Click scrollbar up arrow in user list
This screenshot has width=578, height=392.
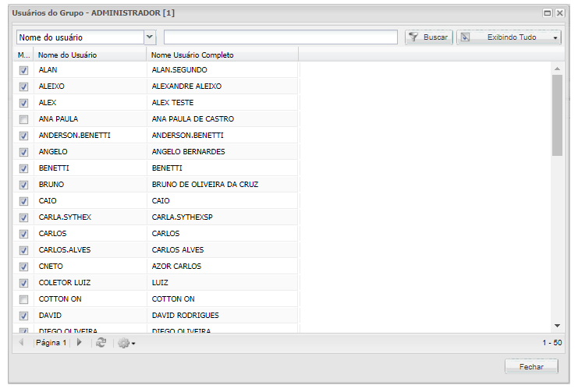pyautogui.click(x=557, y=69)
